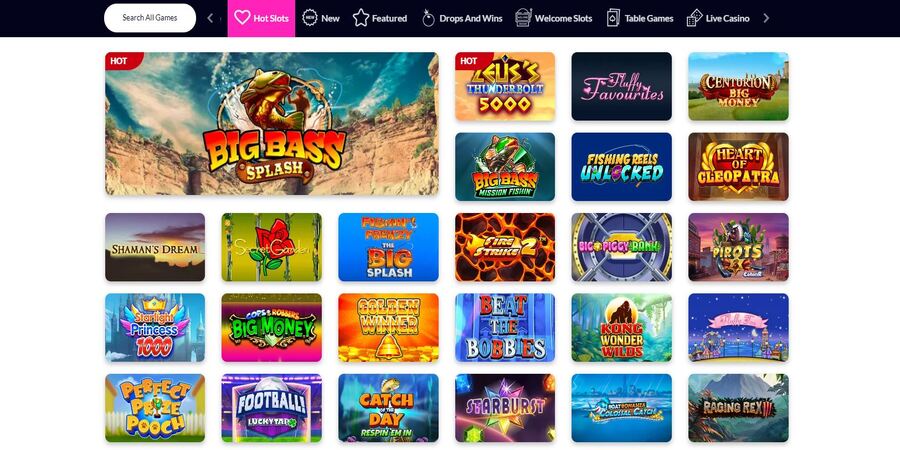Open the Heart of Cleopatra tile
The image size is (900, 450).
click(738, 166)
